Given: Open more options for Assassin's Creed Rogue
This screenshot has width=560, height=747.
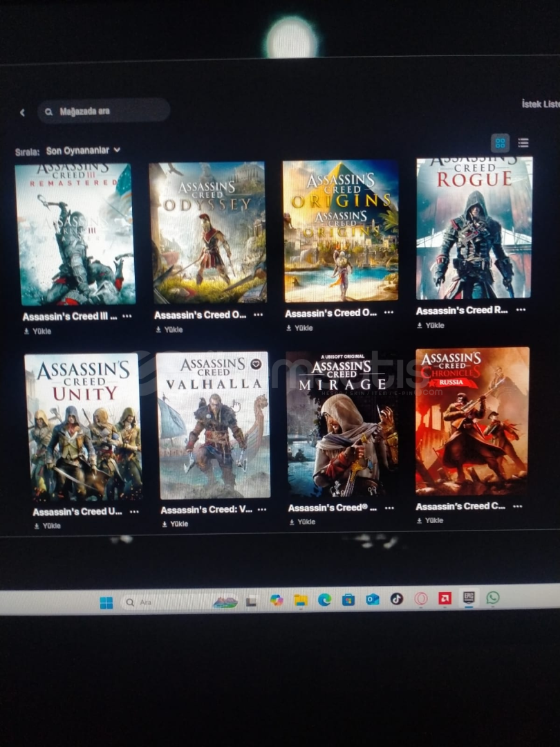Looking at the screenshot, I should 521,310.
